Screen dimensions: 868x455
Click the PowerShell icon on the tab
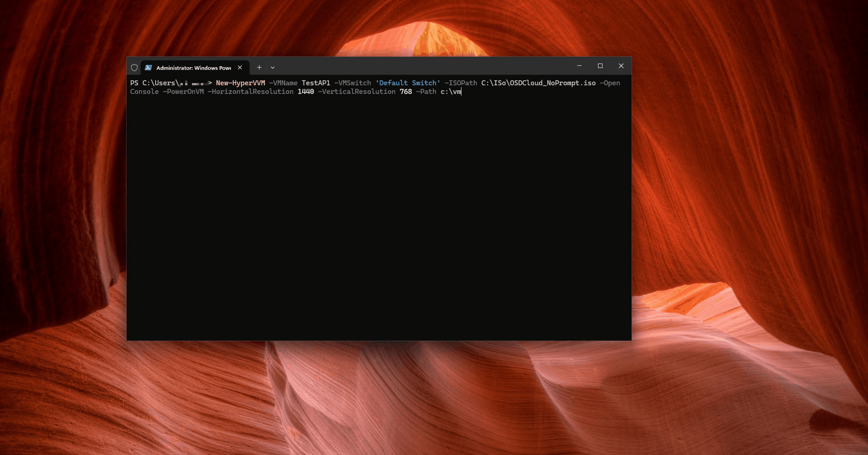[x=148, y=68]
